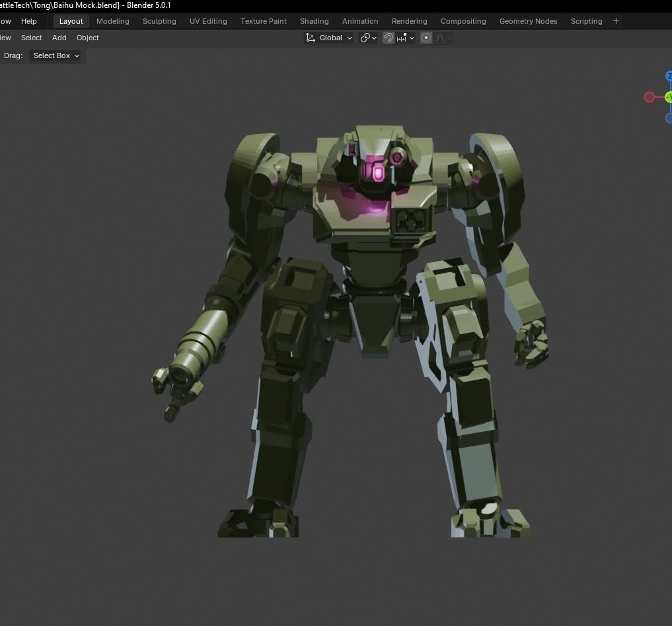
Task: Add a new workspace with plus icon
Action: (616, 21)
